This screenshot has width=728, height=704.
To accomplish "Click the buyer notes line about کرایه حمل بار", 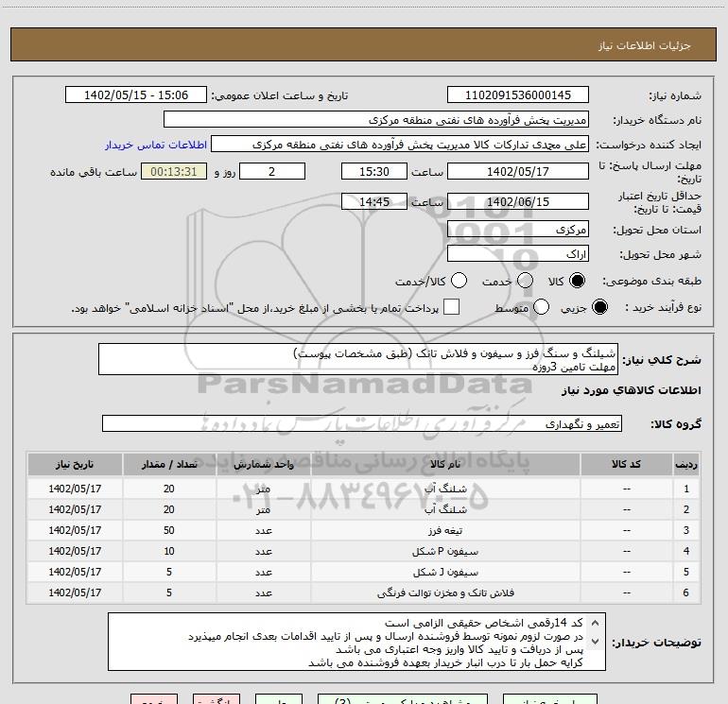I will tap(445, 662).
